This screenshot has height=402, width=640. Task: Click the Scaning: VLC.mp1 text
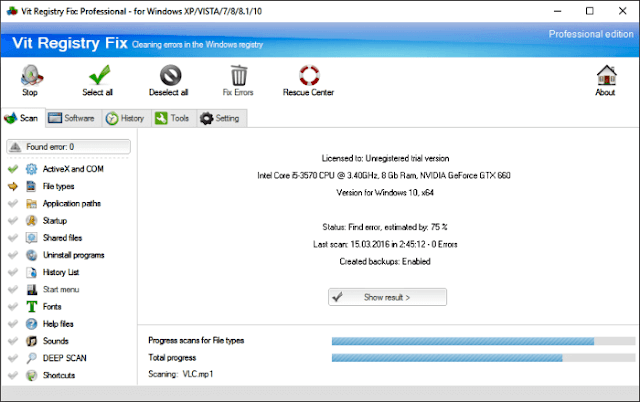point(180,374)
